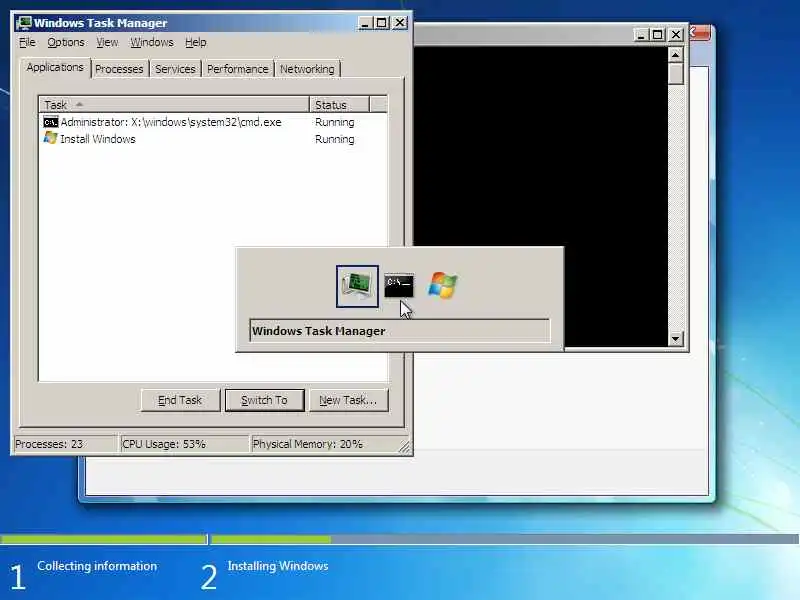Screen dimensions: 800x600
Task: Click Windows Task Manager label in switcher
Action: click(319, 331)
